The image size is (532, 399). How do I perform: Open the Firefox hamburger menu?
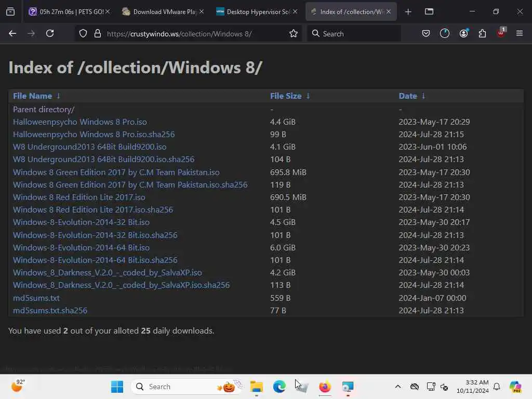(x=520, y=34)
